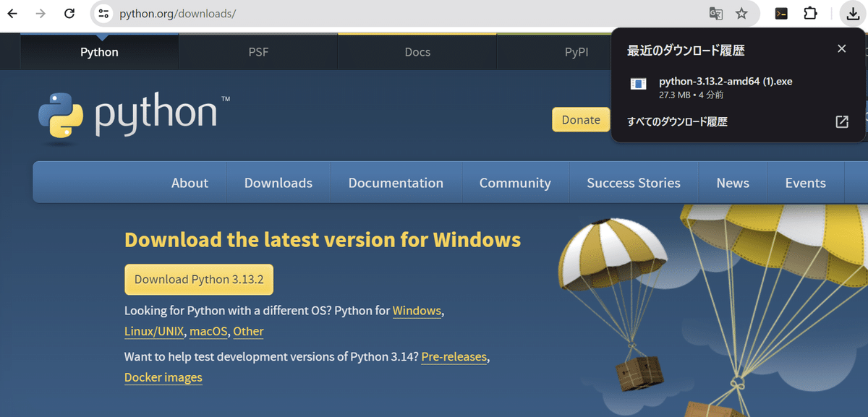868x417 pixels.
Task: Reload the python.org page
Action: tap(69, 13)
